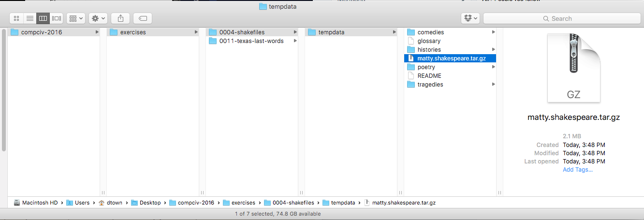Open the Dropbox toolbar menu
This screenshot has height=220, width=644.
[x=470, y=18]
